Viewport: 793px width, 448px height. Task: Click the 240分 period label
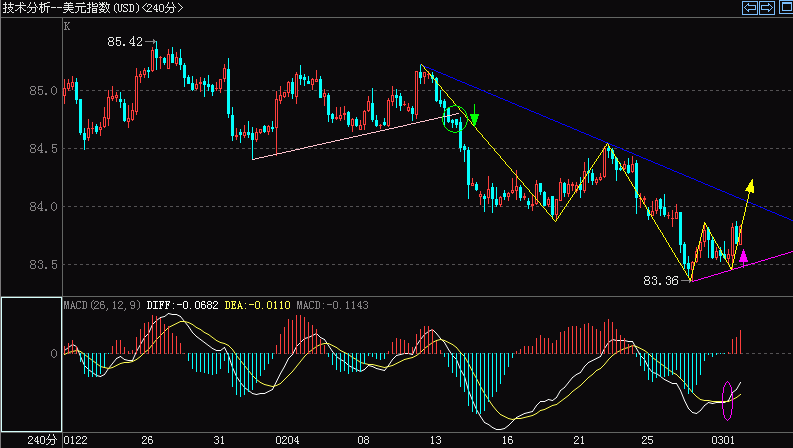click(42, 440)
